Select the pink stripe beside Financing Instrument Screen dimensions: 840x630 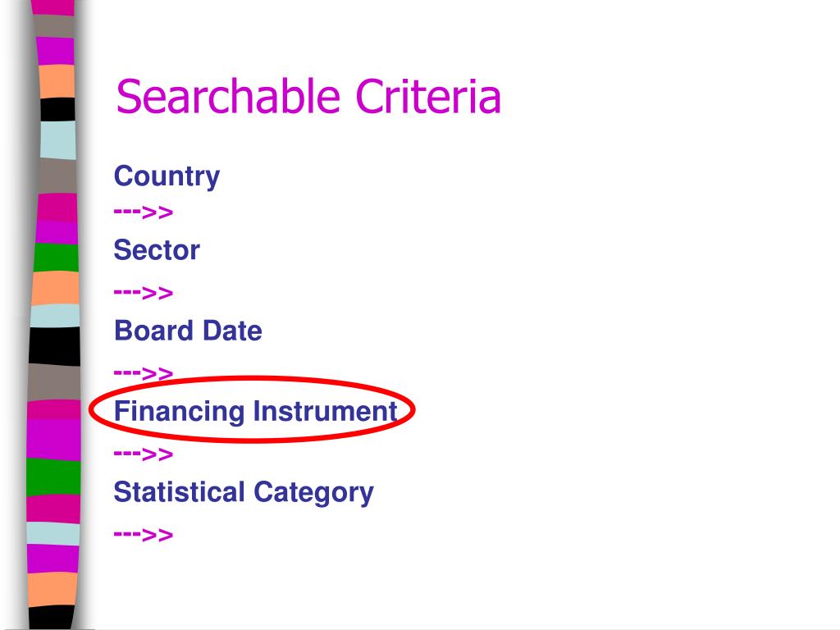[x=53, y=410]
